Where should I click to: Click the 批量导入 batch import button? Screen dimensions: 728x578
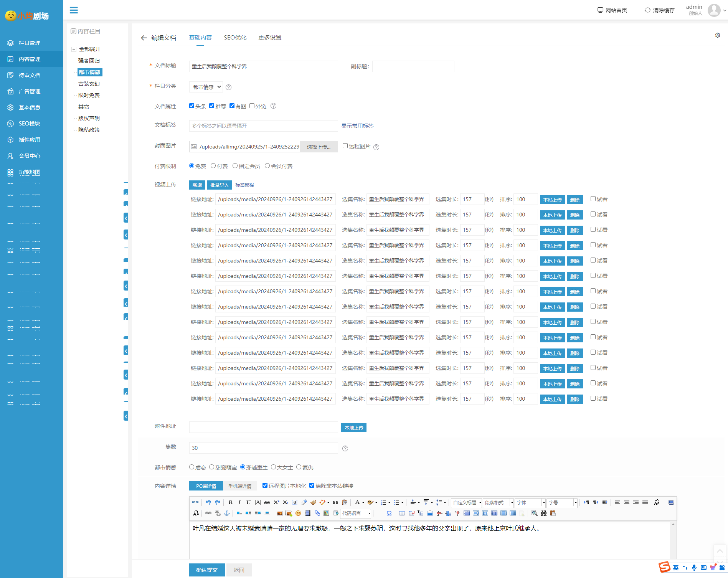point(219,185)
